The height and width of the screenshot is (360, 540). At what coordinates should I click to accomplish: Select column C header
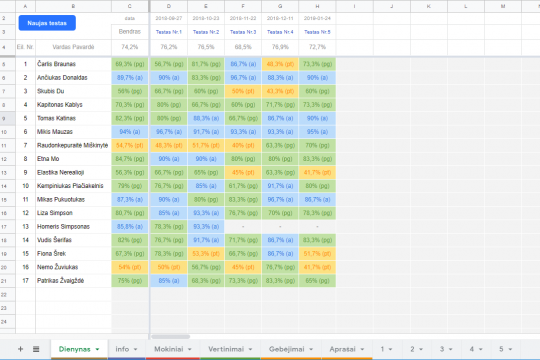130,6
